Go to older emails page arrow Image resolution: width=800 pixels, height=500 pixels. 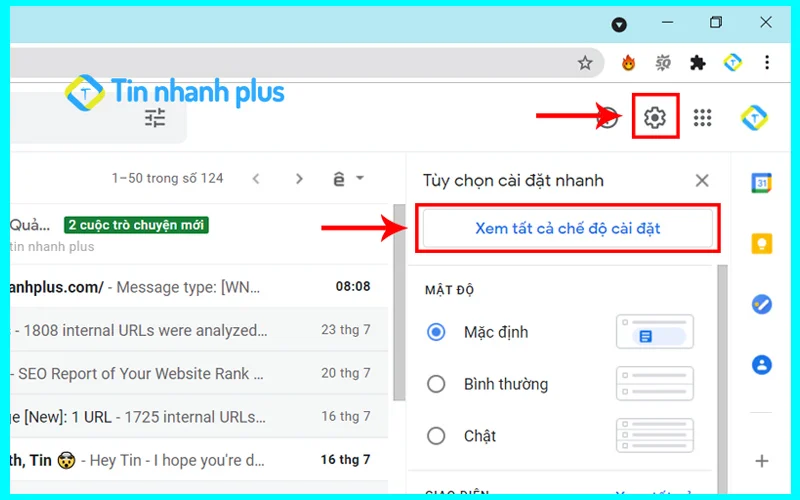click(299, 179)
